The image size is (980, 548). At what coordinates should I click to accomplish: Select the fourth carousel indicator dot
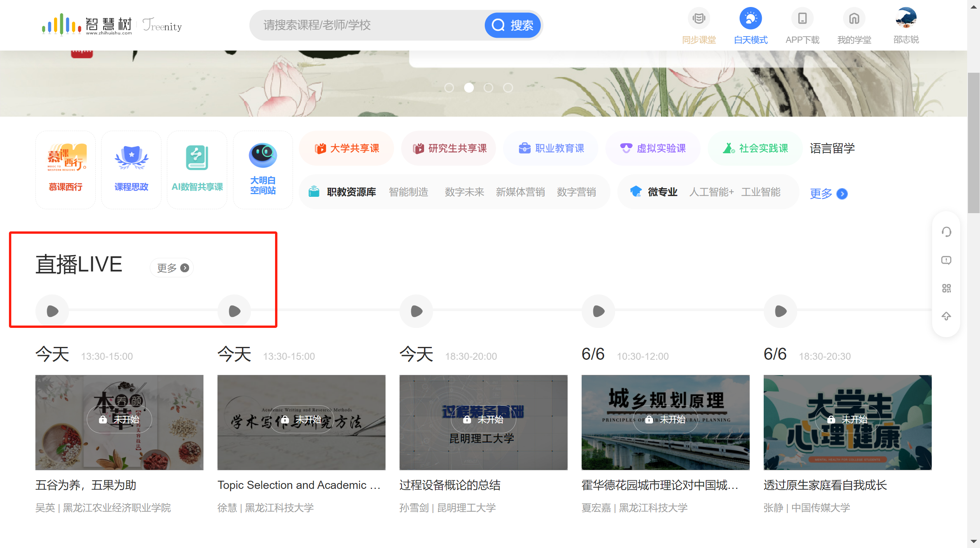coord(508,88)
